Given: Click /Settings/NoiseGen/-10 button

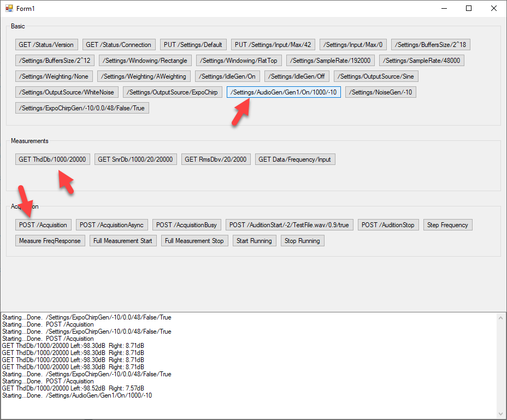Looking at the screenshot, I should point(381,92).
